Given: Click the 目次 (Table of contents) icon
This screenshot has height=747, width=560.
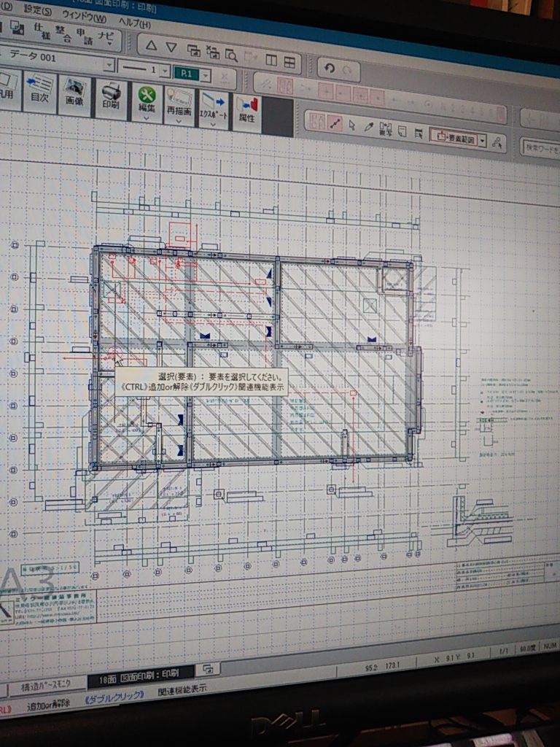Looking at the screenshot, I should click(39, 90).
